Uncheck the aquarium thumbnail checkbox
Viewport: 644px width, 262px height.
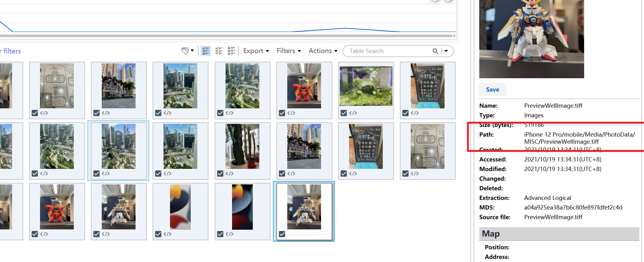[344, 113]
